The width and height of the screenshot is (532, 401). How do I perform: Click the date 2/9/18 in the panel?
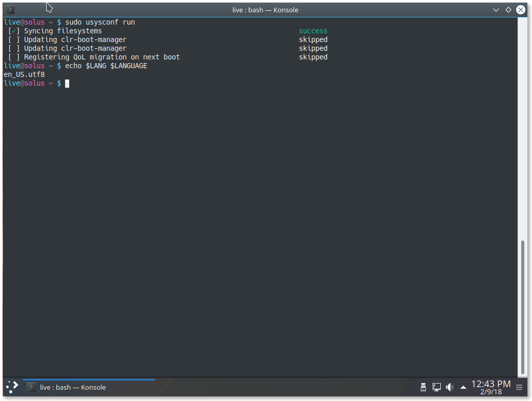click(x=490, y=392)
